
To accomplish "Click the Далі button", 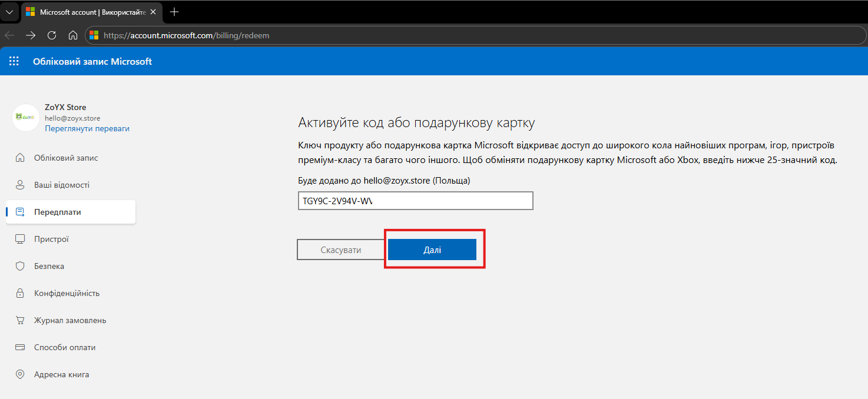I will 432,250.
